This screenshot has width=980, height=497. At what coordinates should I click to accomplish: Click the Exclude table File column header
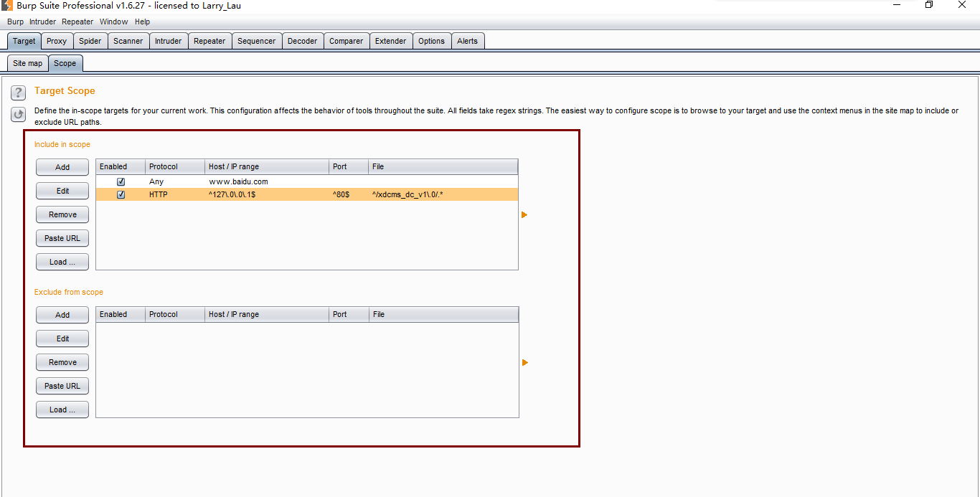point(443,314)
